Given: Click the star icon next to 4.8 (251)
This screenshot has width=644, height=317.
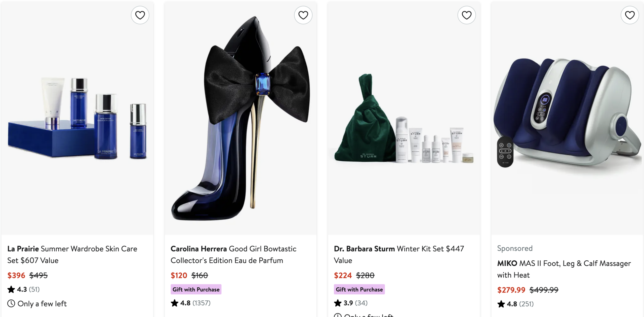Looking at the screenshot, I should coord(501,304).
